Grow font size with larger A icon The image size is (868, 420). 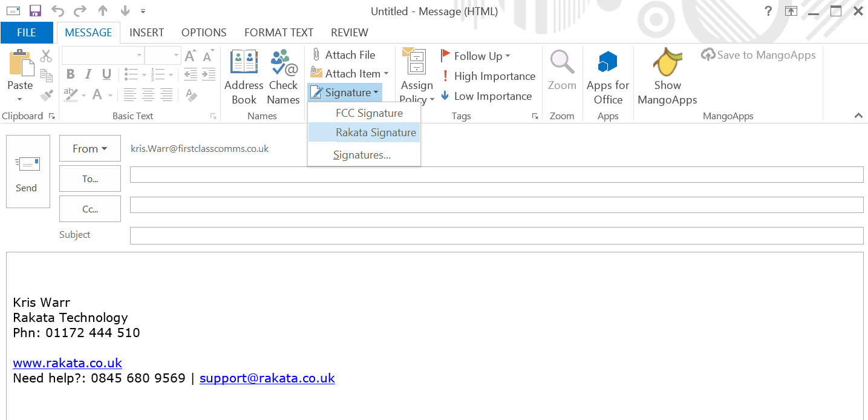coord(190,56)
